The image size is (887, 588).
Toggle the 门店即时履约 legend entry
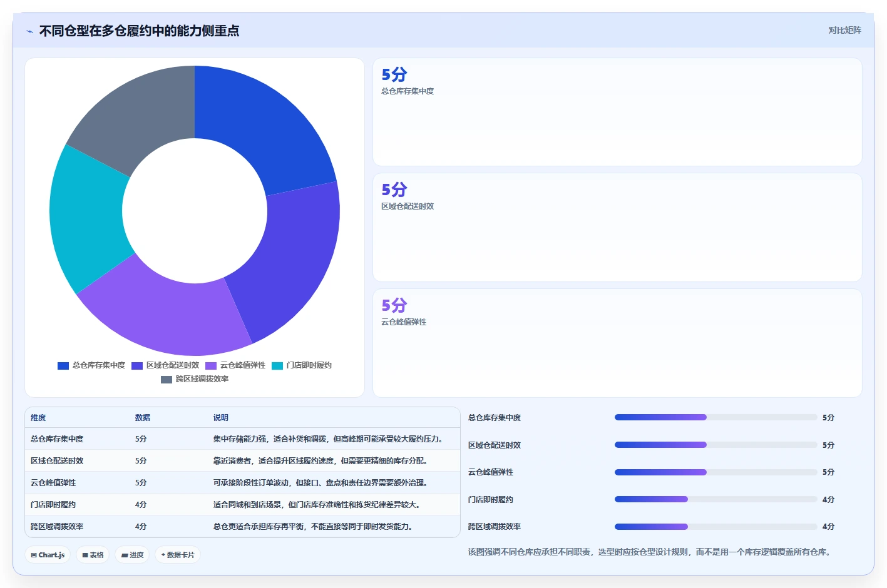point(302,365)
